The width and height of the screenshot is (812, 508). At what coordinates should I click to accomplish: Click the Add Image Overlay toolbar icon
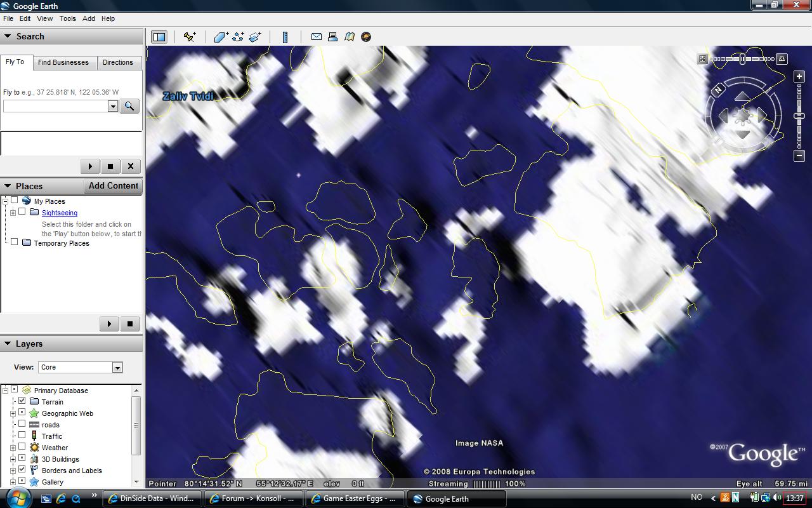tap(255, 37)
